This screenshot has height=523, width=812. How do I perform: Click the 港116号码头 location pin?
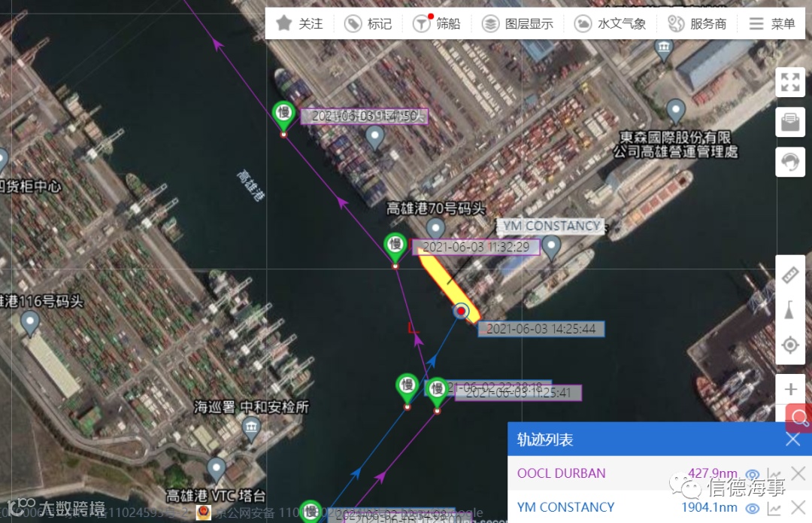pos(29,322)
